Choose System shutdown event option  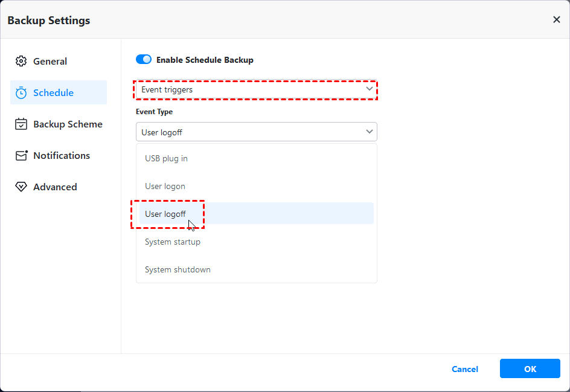178,269
